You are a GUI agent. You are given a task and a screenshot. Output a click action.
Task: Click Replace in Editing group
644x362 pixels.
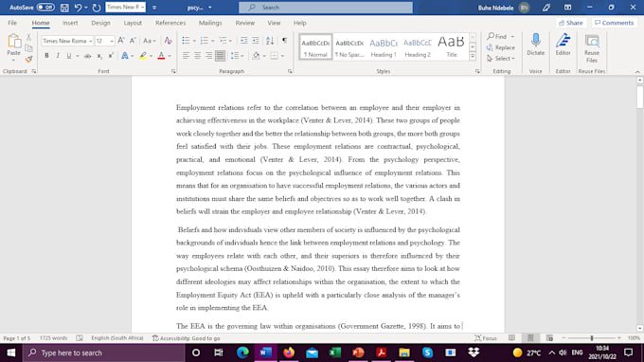tap(500, 47)
